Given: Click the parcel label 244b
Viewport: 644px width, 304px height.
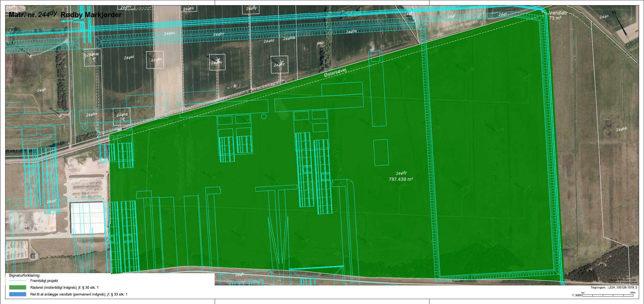Looking at the screenshot, I should point(42,90).
